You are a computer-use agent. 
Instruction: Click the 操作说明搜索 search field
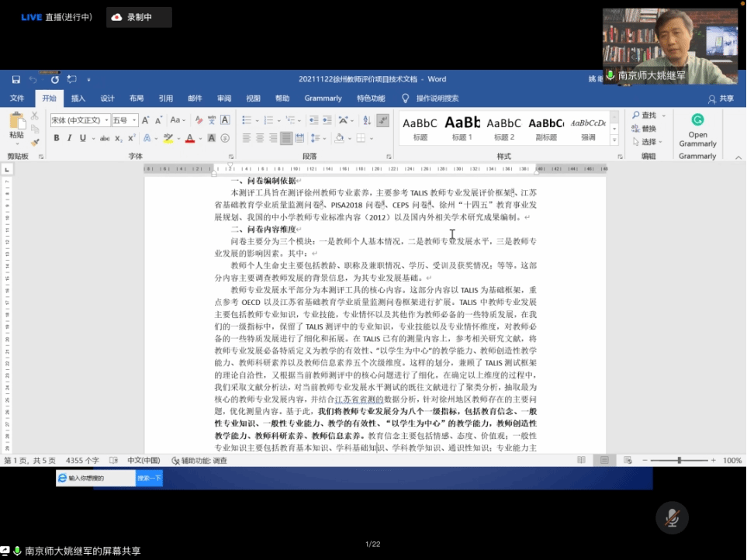(x=437, y=99)
